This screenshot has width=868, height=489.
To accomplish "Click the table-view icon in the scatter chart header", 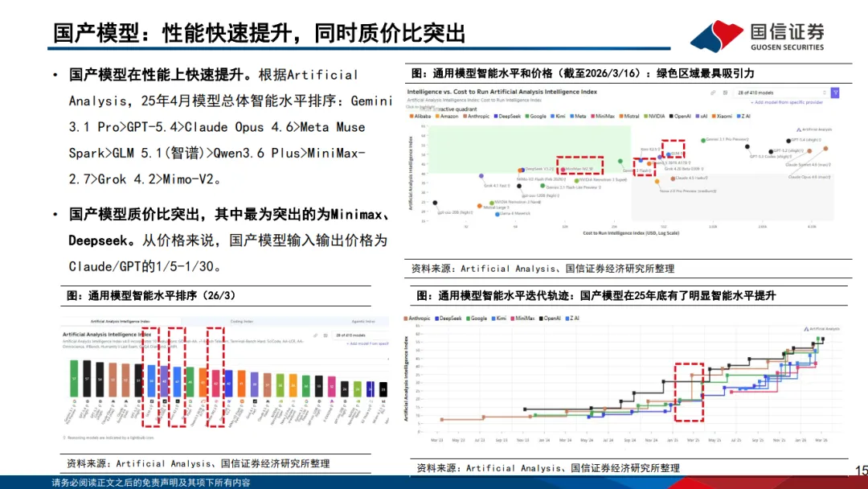I will (x=725, y=92).
